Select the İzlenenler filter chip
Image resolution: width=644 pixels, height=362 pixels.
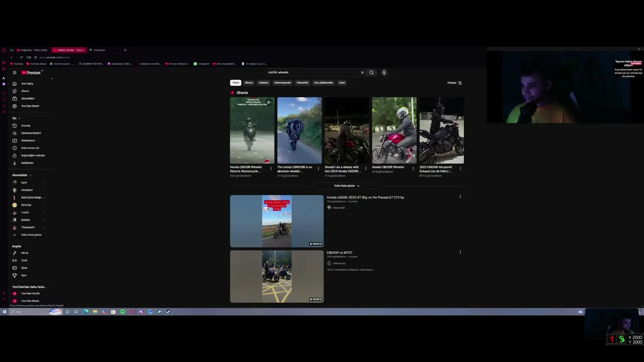point(302,82)
